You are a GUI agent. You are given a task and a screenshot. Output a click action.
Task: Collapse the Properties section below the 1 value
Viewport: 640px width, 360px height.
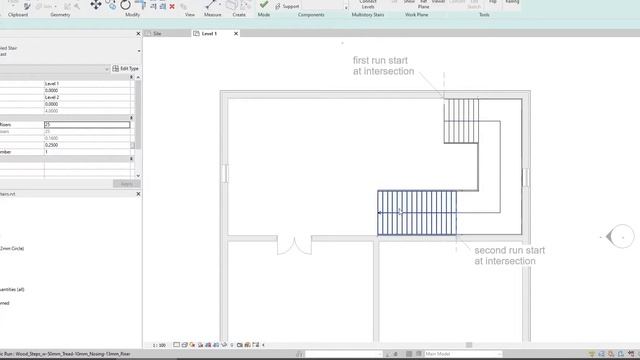click(x=131, y=159)
